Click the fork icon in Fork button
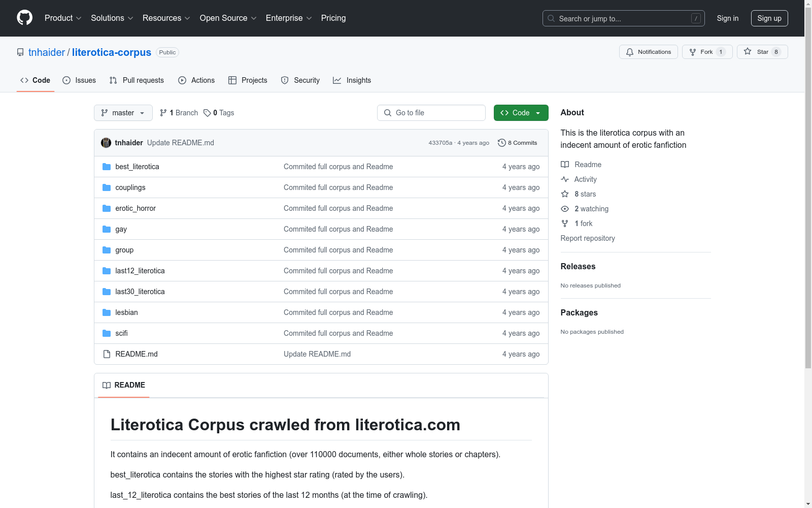This screenshot has width=812, height=508. coord(693,52)
